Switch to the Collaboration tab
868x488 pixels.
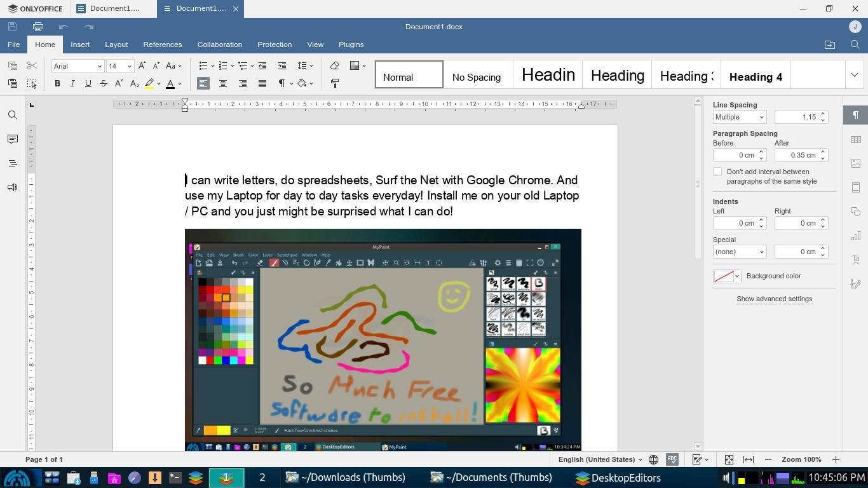(220, 44)
